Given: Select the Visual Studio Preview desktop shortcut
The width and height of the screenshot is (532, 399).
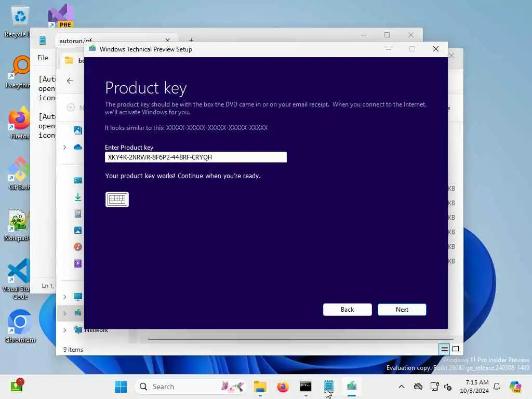Looking at the screenshot, I should pyautogui.click(x=60, y=16).
